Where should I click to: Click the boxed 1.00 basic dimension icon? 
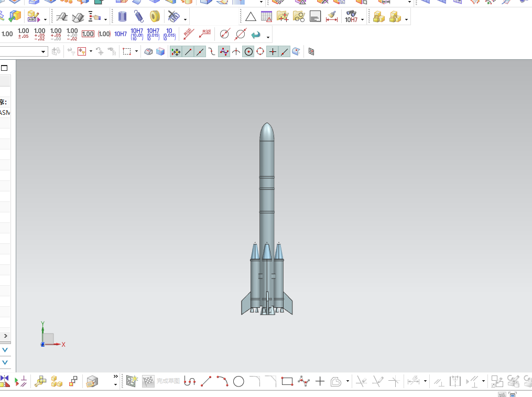88,34
